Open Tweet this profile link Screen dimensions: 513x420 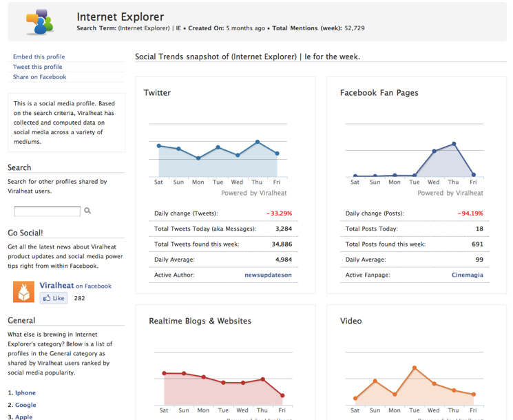[38, 67]
